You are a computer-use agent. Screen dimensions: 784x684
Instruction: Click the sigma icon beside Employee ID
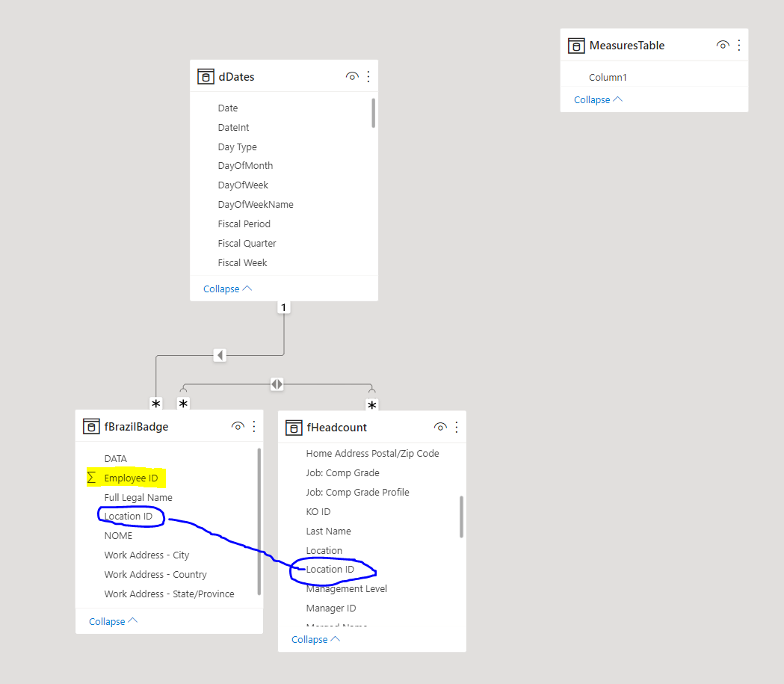(91, 478)
